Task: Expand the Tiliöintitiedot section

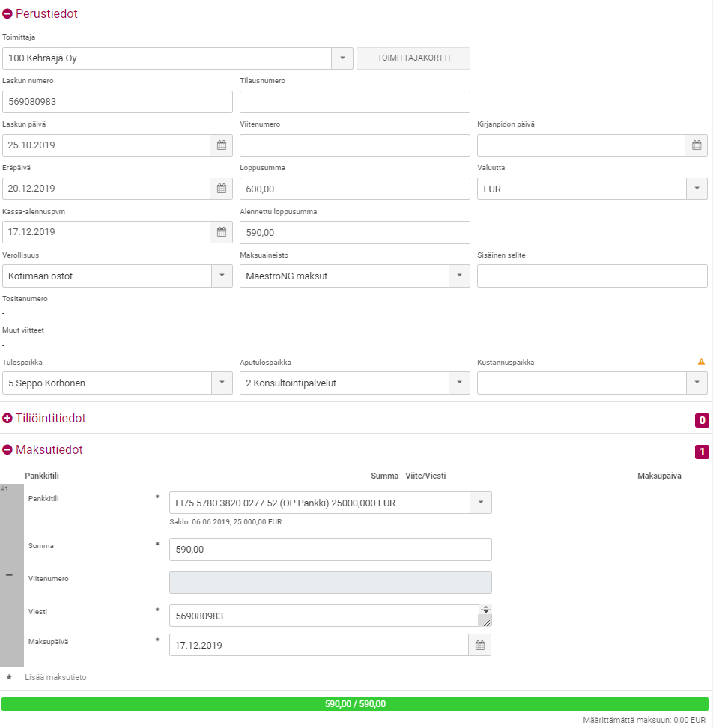Action: click(x=7, y=419)
